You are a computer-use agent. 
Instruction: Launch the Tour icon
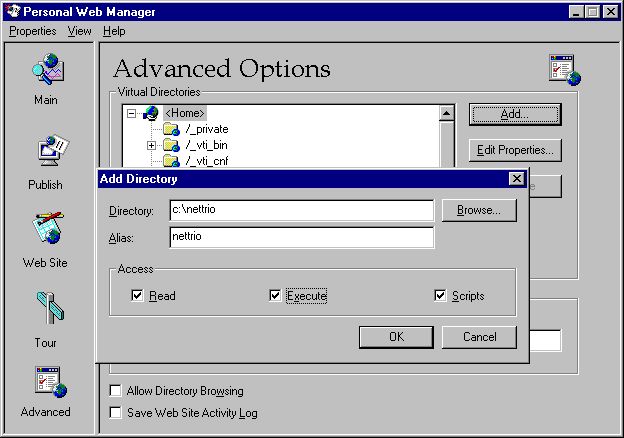(46, 311)
